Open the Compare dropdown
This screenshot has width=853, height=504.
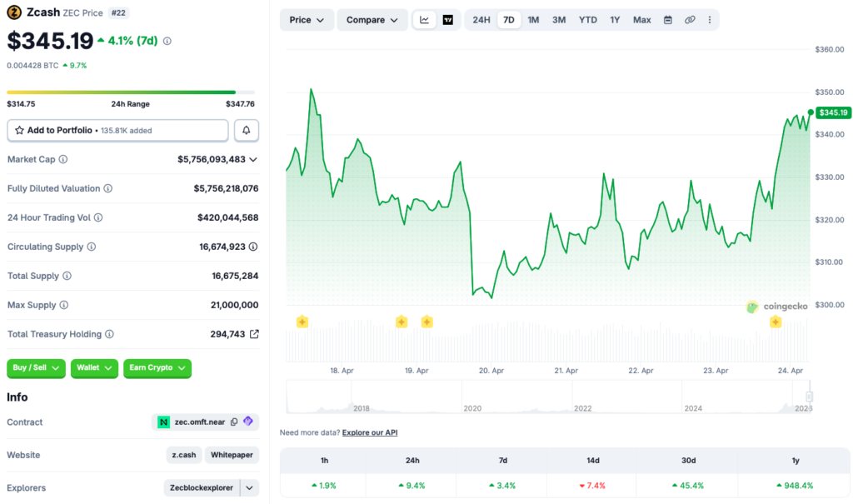click(371, 19)
